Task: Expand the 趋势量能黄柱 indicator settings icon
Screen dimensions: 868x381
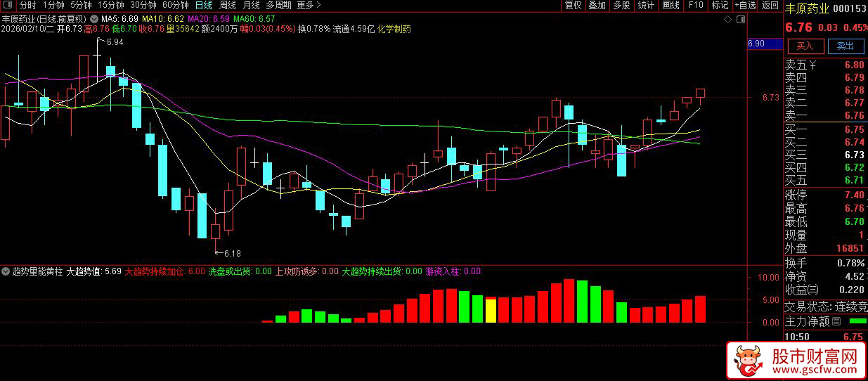Action: (6, 271)
